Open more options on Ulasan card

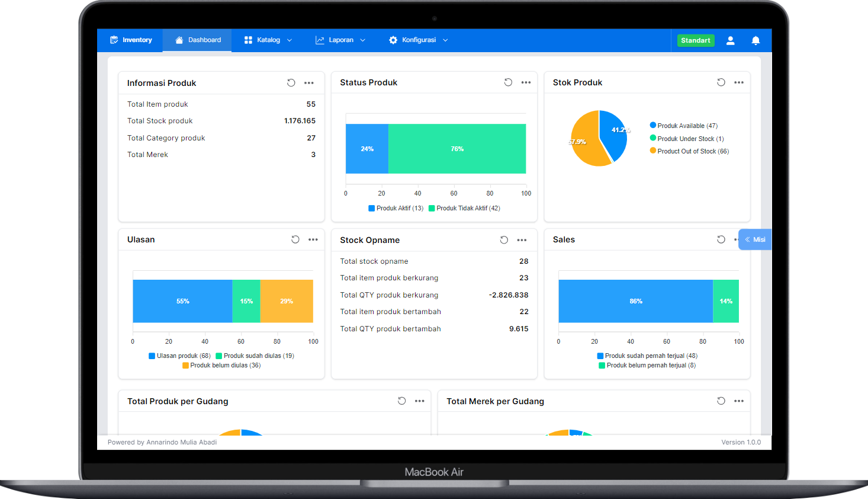pyautogui.click(x=313, y=239)
